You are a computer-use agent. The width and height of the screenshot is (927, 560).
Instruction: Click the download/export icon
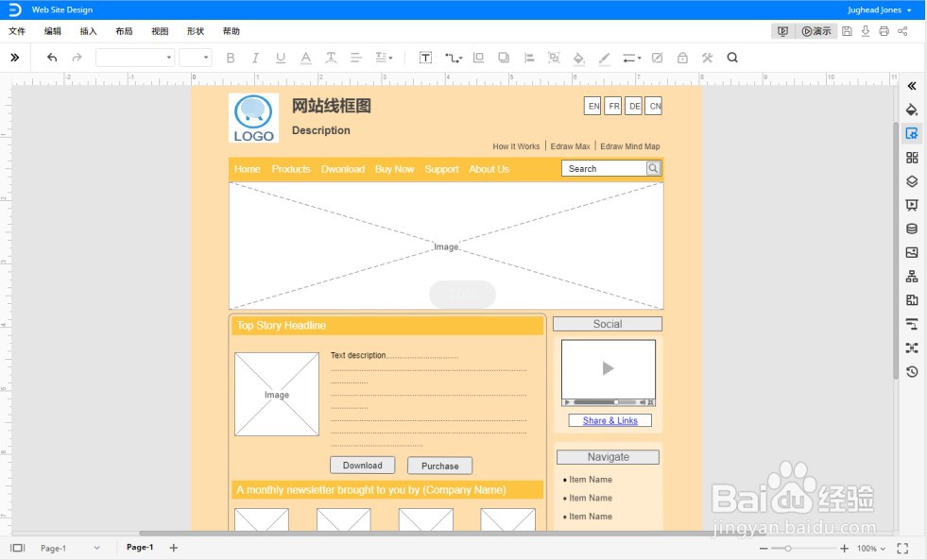point(866,31)
